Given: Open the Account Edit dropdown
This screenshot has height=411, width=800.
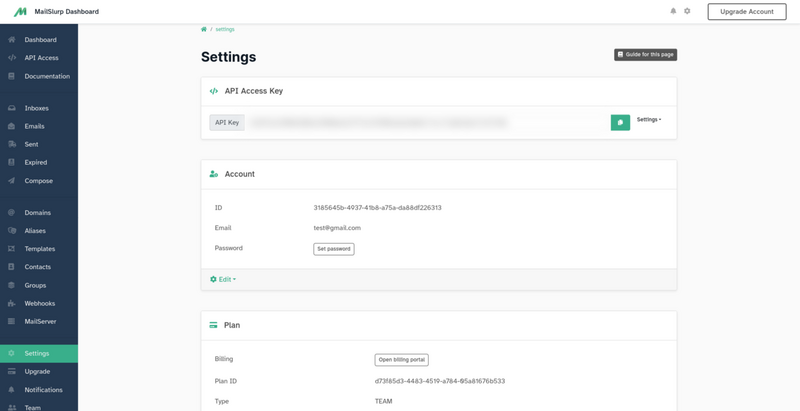Looking at the screenshot, I should pos(224,280).
